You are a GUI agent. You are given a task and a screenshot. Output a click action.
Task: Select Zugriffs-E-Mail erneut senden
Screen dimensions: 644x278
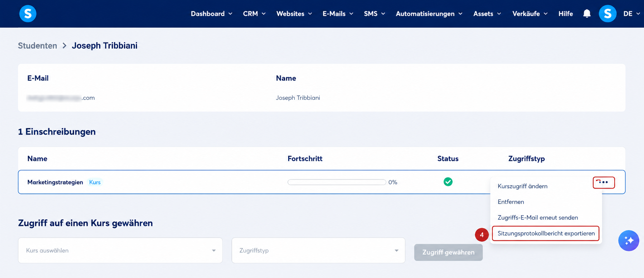coord(538,218)
